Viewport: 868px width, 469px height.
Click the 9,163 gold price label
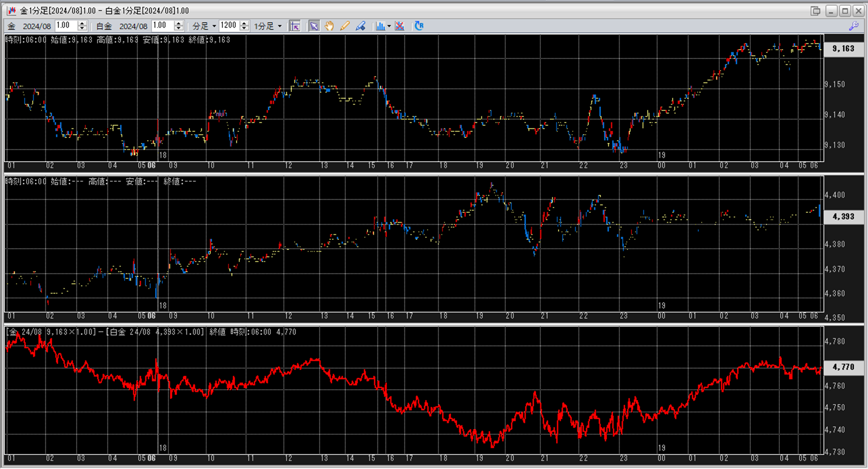843,49
